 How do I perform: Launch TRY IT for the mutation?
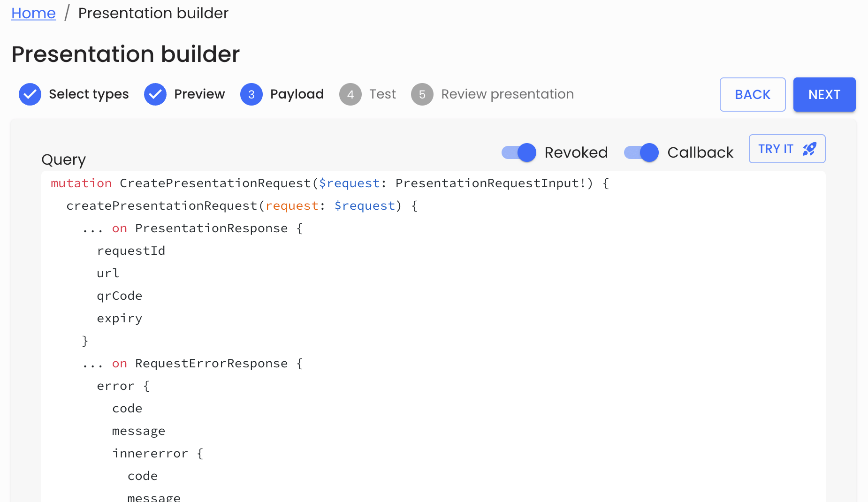click(x=787, y=149)
